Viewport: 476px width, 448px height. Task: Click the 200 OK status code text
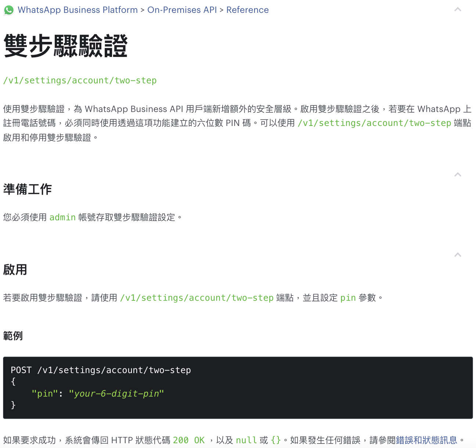(189, 440)
